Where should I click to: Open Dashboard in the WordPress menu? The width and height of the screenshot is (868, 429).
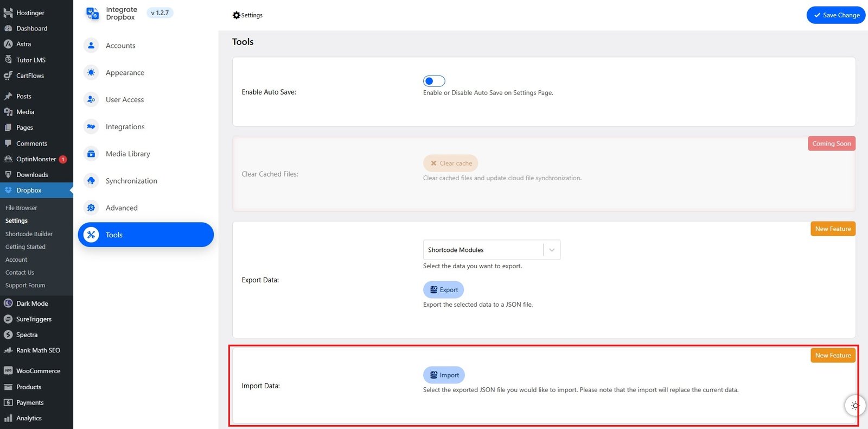tap(36, 28)
